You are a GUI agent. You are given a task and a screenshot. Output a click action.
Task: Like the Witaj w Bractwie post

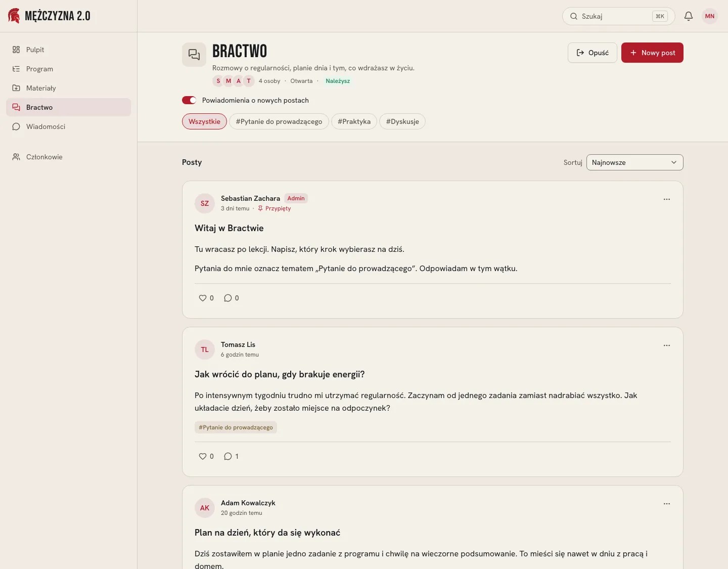tap(206, 298)
